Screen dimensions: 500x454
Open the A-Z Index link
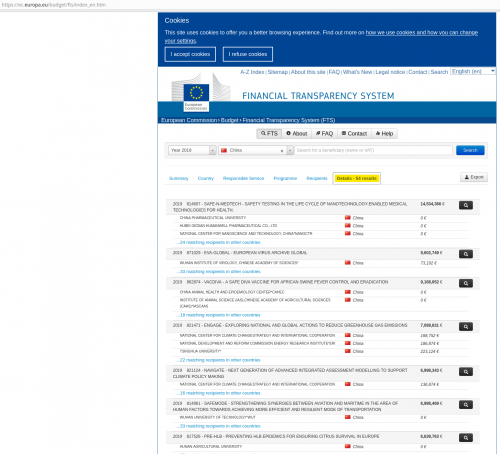(252, 72)
